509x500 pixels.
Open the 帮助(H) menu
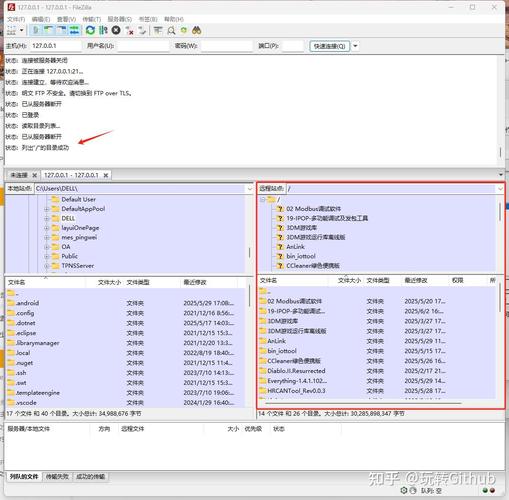pos(174,19)
